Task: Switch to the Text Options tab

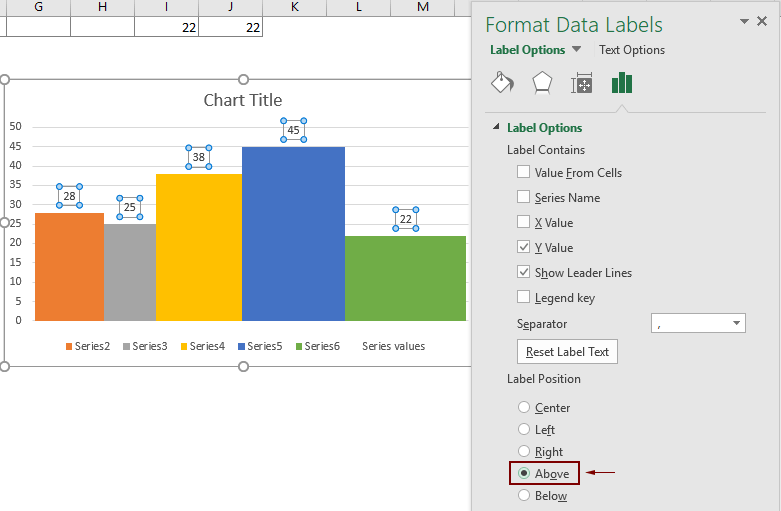Action: click(631, 50)
